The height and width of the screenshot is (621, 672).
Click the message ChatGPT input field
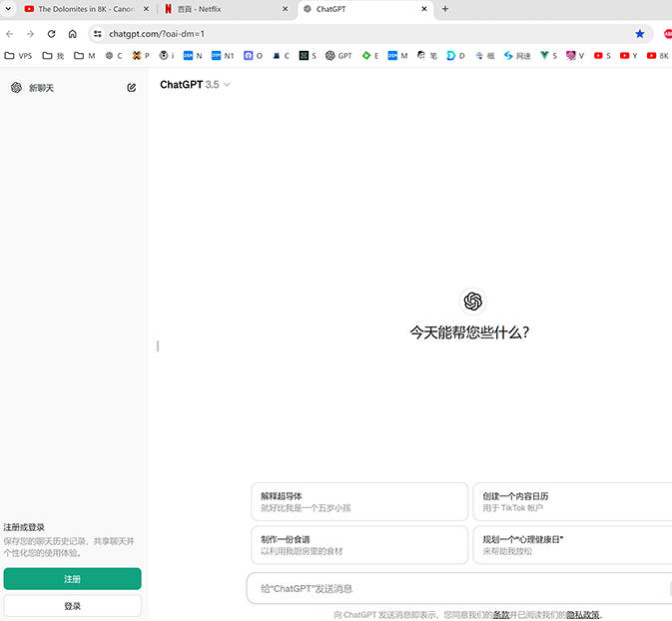pyautogui.click(x=458, y=588)
